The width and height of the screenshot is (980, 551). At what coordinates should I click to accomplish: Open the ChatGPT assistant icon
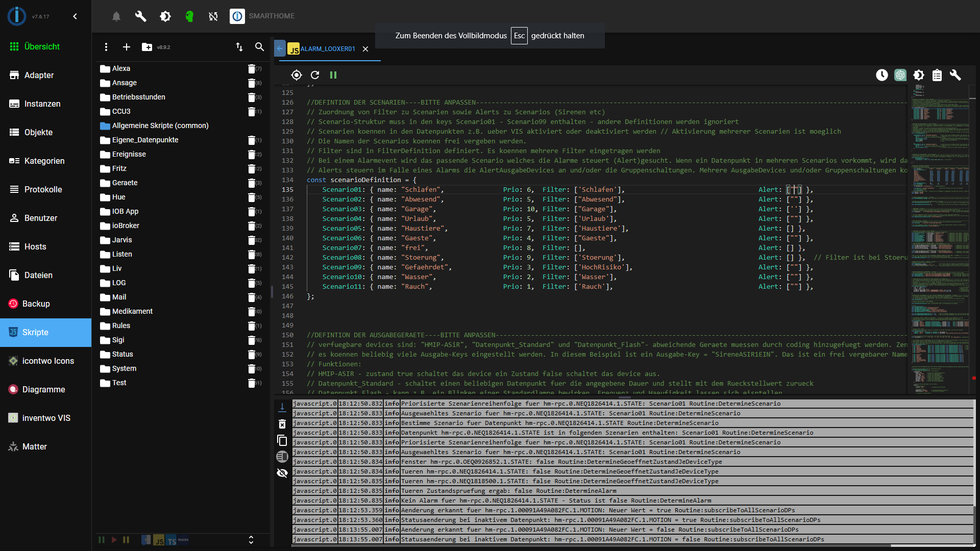point(900,75)
